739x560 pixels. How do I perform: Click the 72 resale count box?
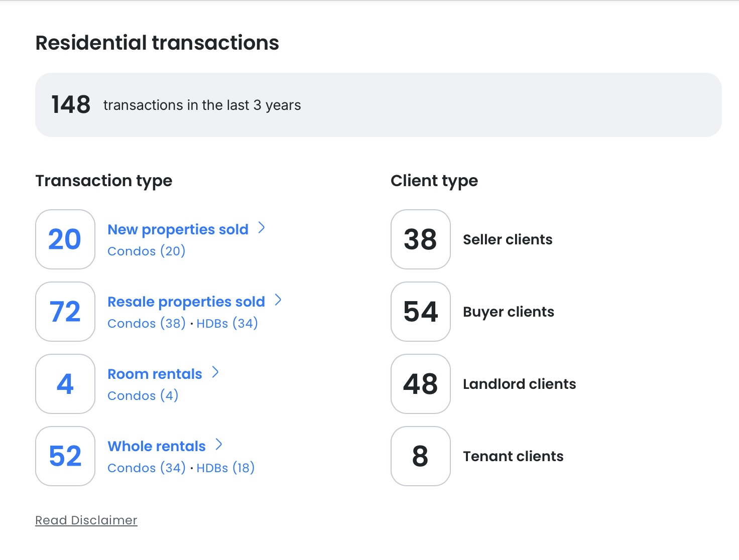[x=65, y=312]
